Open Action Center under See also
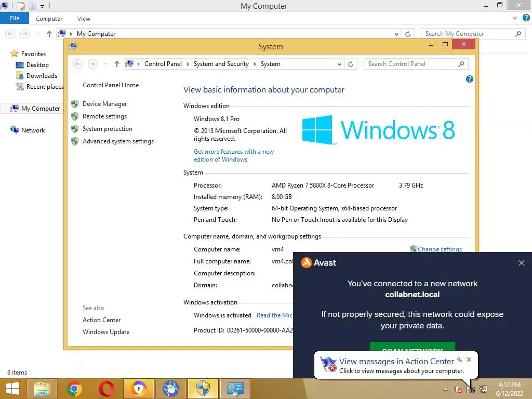 point(101,320)
